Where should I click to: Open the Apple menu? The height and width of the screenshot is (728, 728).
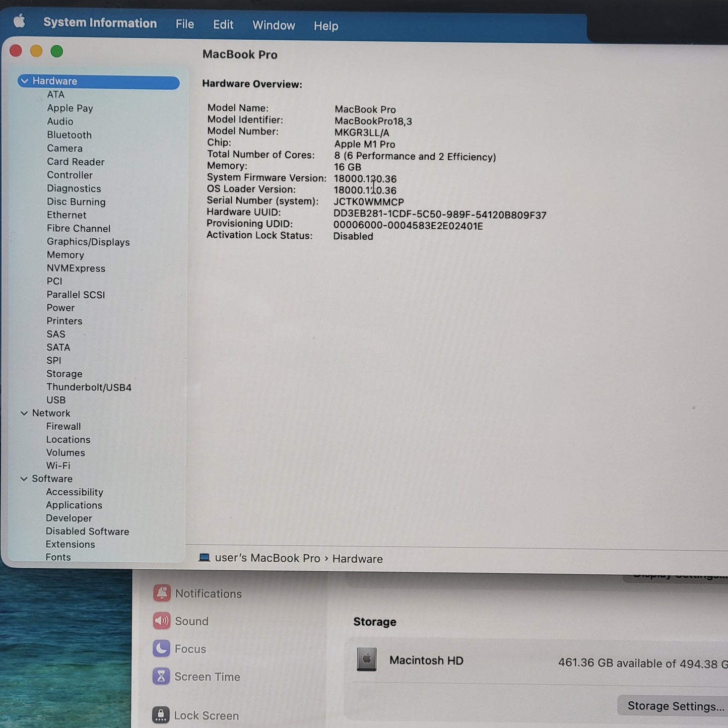tap(19, 22)
